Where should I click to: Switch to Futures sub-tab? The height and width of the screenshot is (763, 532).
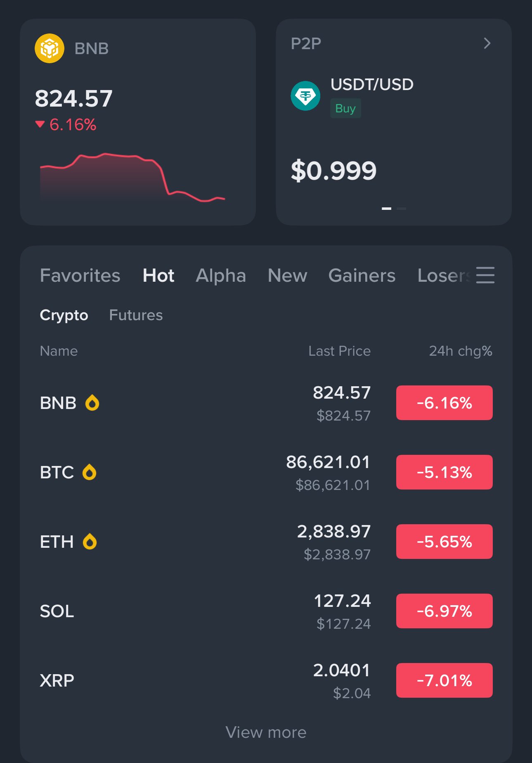[x=136, y=315]
